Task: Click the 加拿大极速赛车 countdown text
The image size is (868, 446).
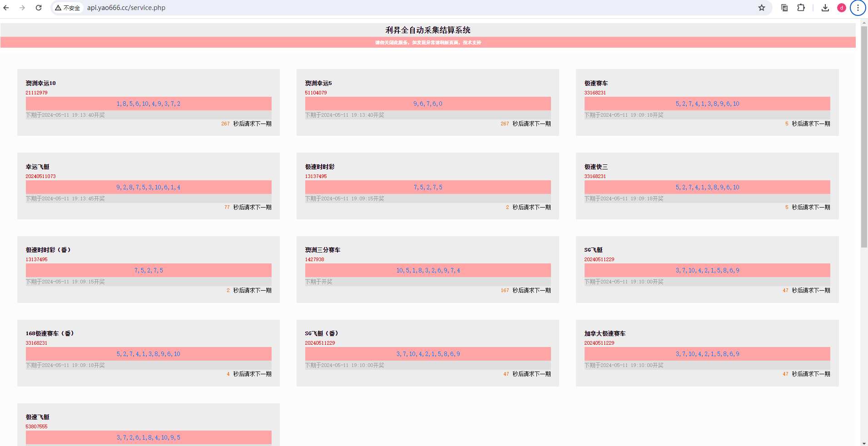Action: point(806,374)
